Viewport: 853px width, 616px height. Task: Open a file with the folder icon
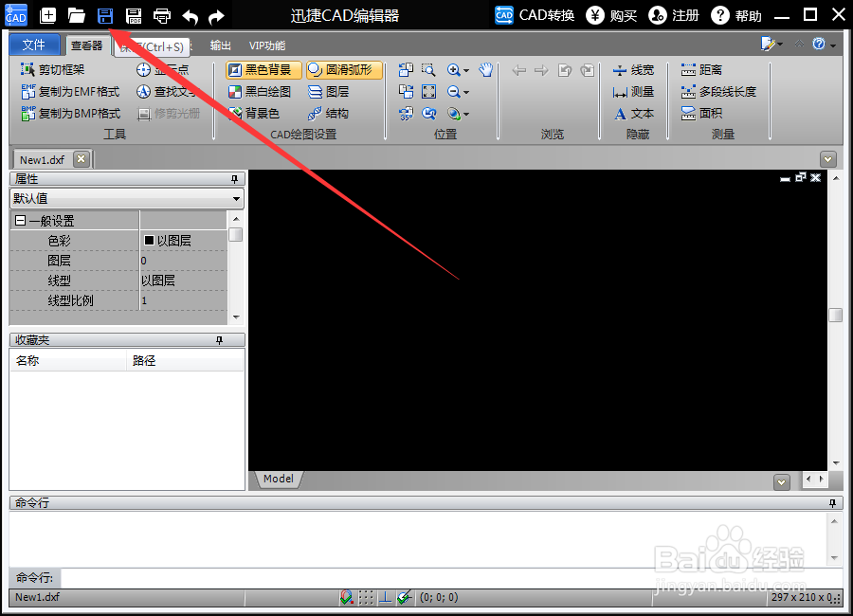point(76,15)
